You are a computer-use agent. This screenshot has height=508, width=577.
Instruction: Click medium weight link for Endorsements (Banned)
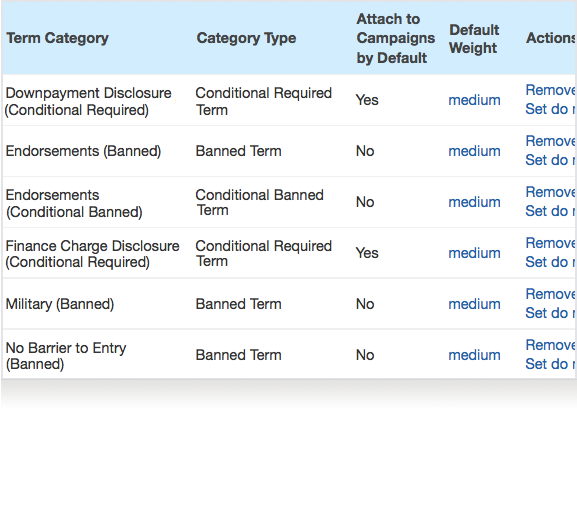click(x=474, y=151)
